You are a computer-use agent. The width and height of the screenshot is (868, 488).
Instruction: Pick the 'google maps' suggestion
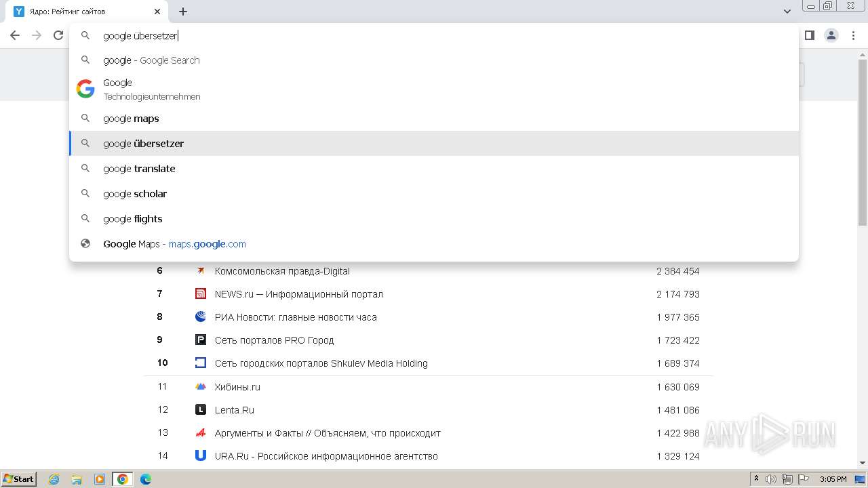(x=434, y=119)
